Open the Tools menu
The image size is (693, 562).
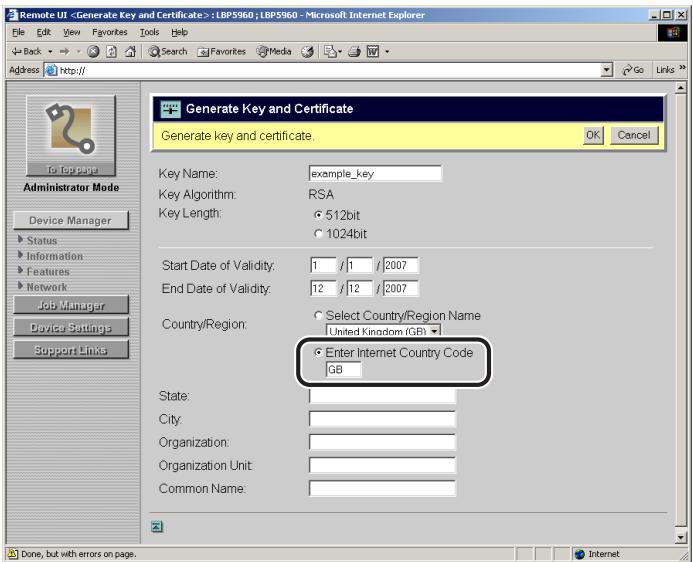(149, 32)
